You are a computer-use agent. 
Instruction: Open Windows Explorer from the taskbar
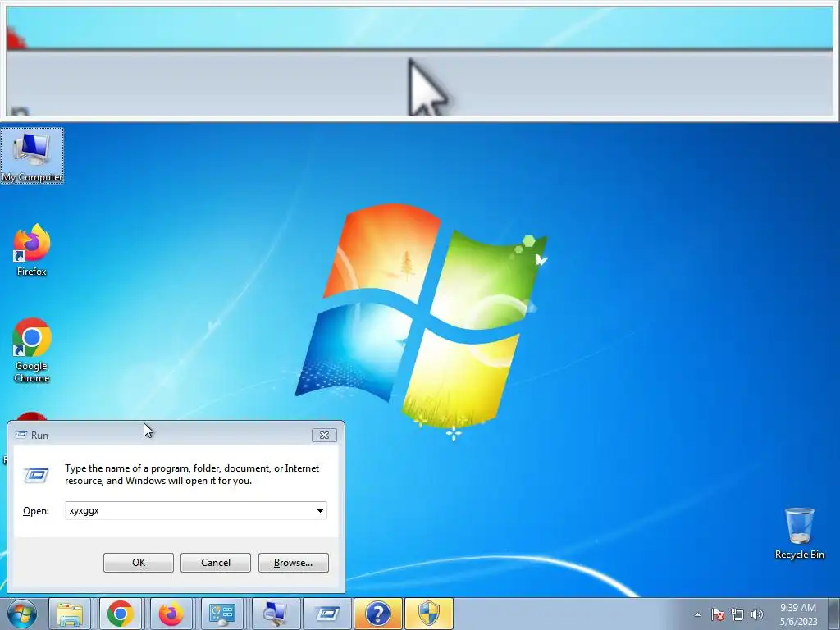coord(71,614)
